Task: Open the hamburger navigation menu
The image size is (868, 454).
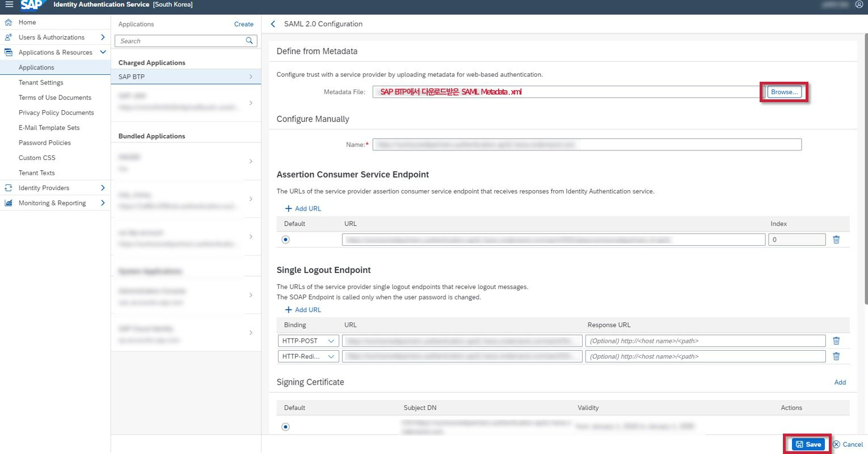Action: point(9,5)
